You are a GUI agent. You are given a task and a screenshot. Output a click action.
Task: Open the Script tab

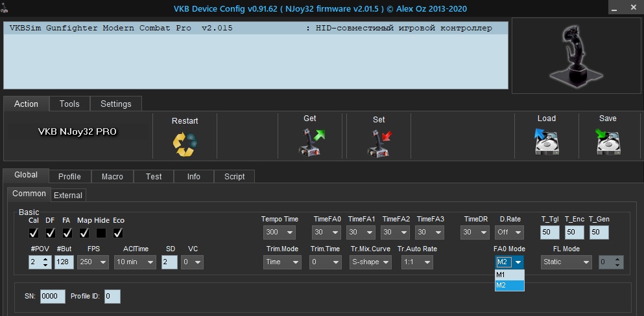tap(235, 177)
